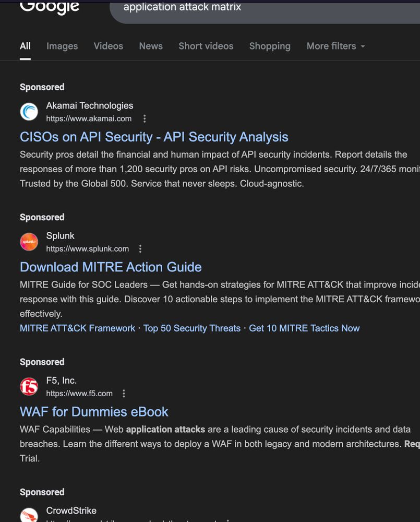420x522 pixels.
Task: Click the CrowdStrike favicon
Action: 29,515
